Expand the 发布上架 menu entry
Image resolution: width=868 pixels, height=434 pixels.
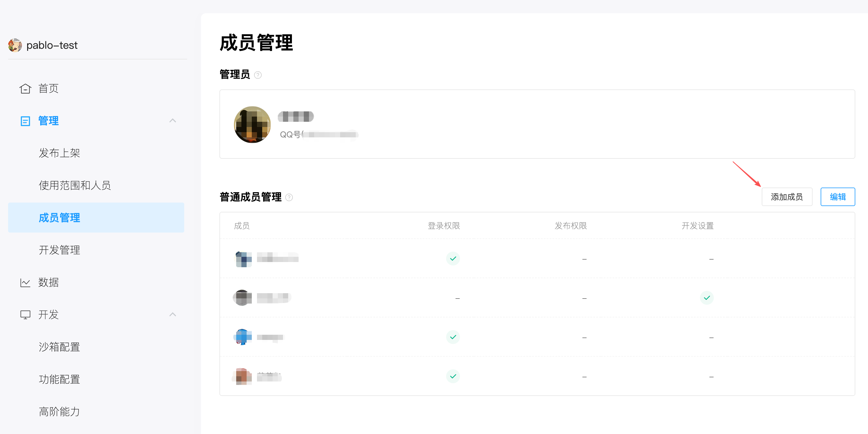click(59, 153)
